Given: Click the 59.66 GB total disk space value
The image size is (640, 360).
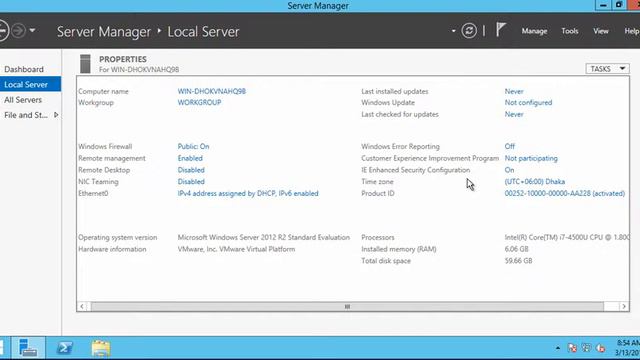Looking at the screenshot, I should pyautogui.click(x=518, y=261).
